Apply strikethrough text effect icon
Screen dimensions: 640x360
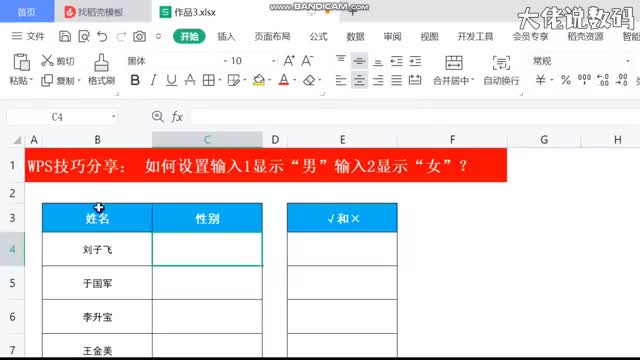click(190, 80)
